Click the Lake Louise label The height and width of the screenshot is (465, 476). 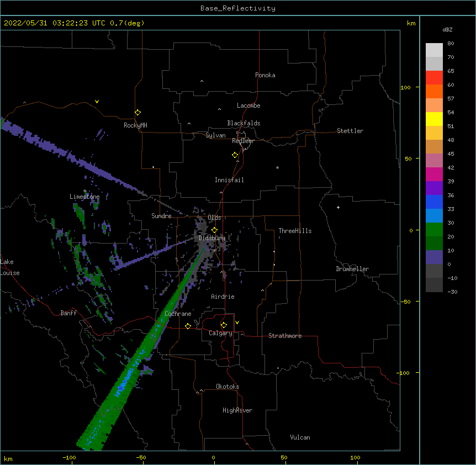pos(10,267)
